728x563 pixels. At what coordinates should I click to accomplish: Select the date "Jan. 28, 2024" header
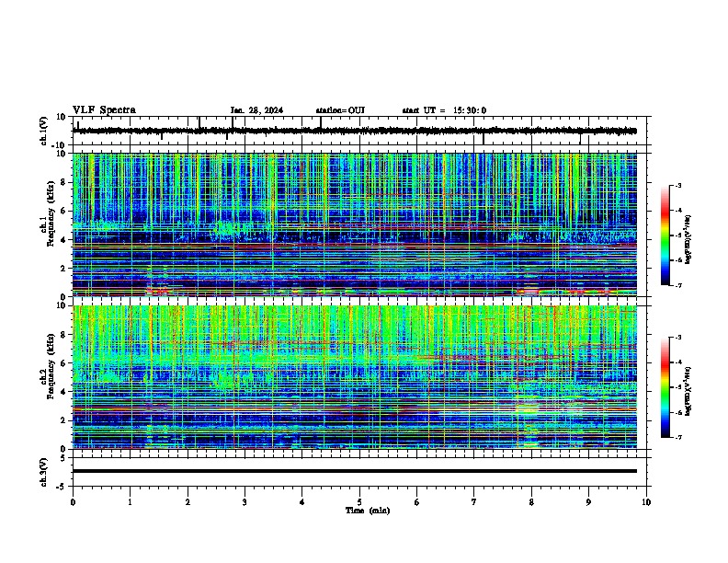(x=256, y=110)
